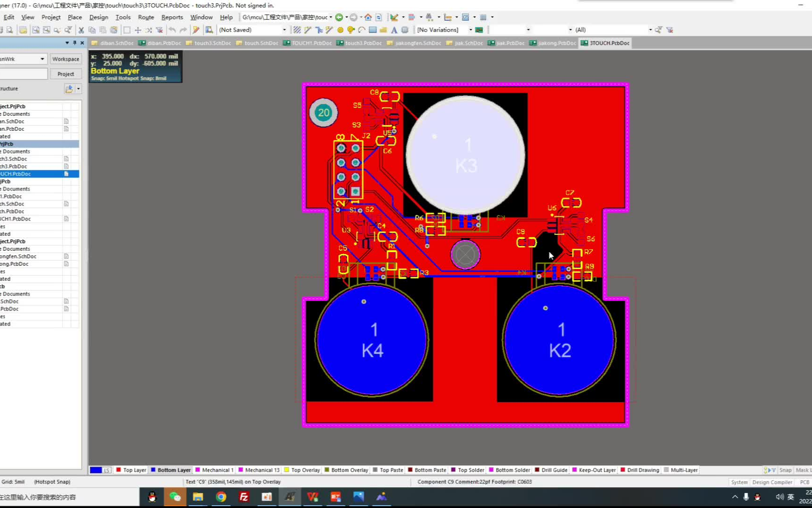Image resolution: width=812 pixels, height=508 pixels.
Task: Open the Reports menu
Action: click(x=172, y=17)
